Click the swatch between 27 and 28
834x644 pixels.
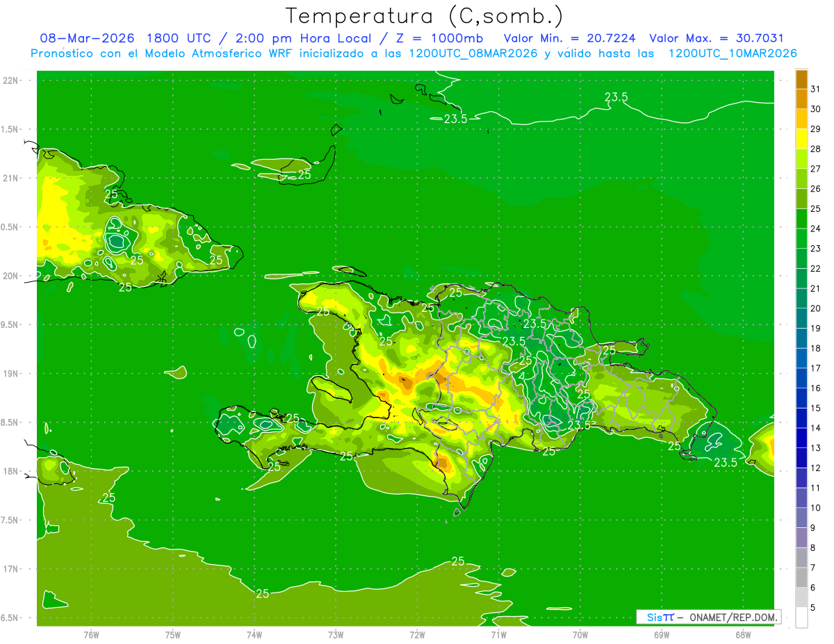(801, 159)
